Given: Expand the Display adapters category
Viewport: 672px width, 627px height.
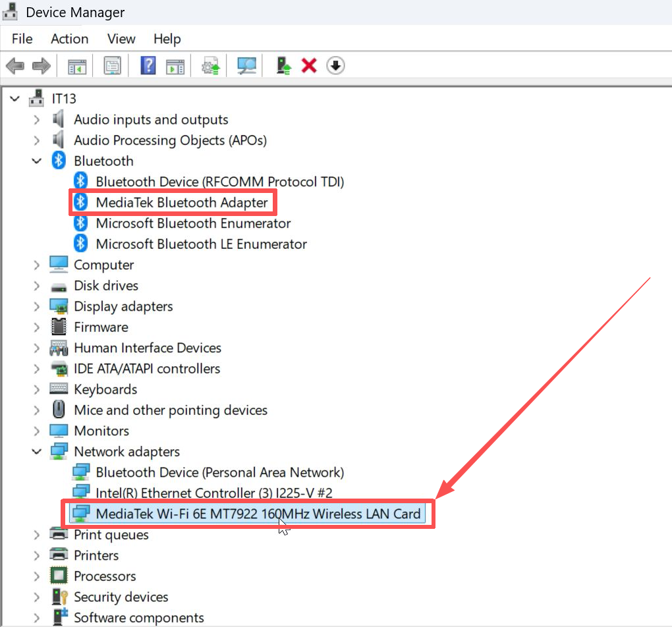Looking at the screenshot, I should (x=37, y=306).
